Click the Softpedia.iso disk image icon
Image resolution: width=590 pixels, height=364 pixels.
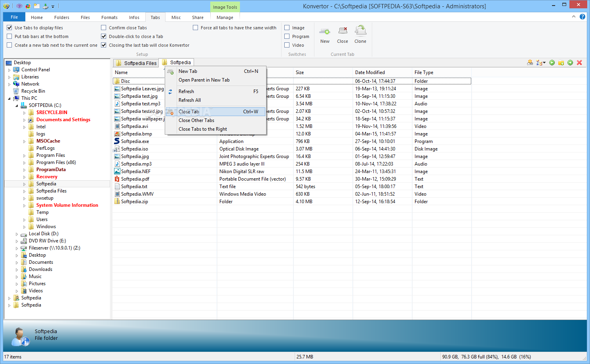click(117, 149)
